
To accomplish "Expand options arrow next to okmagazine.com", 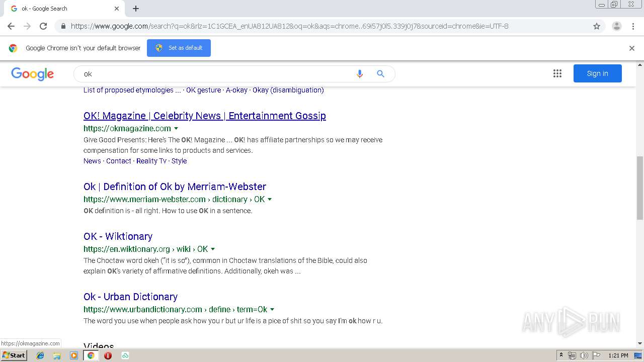I will [176, 129].
